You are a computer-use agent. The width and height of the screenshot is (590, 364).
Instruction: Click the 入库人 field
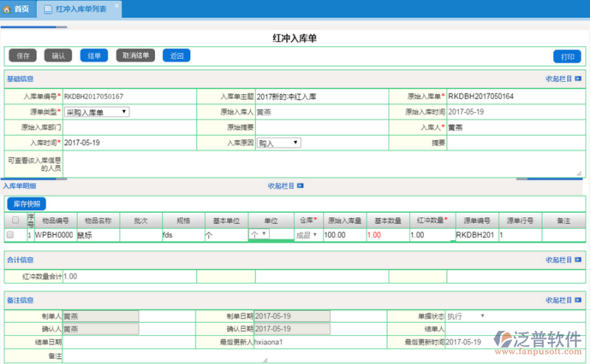[516, 127]
